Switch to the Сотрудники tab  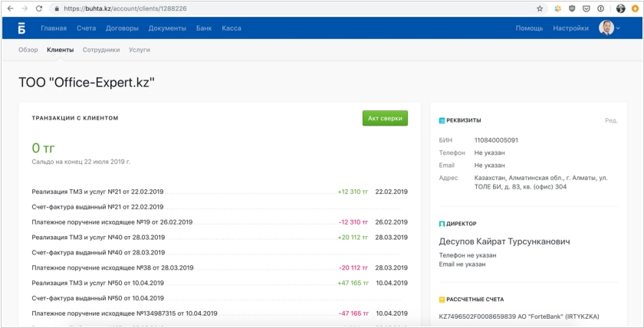click(x=101, y=50)
